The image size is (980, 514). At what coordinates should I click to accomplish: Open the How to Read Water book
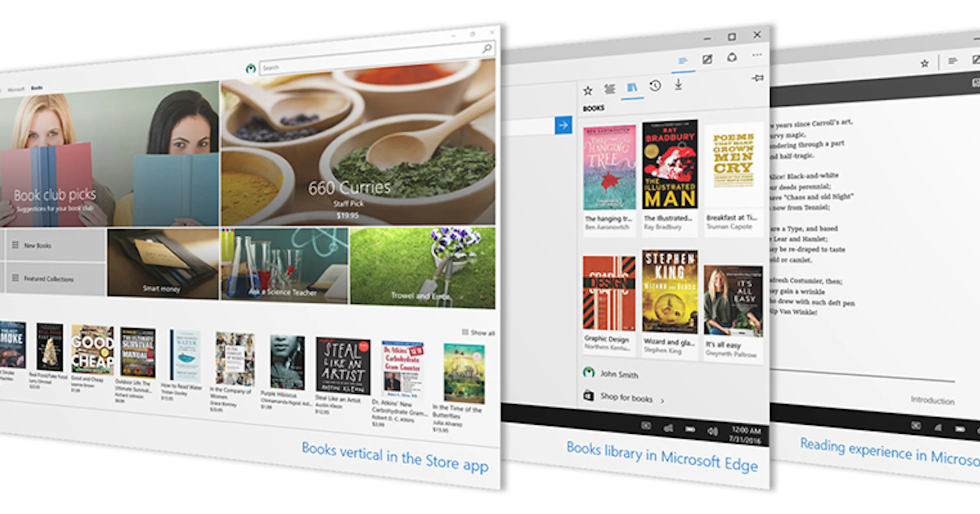click(186, 356)
